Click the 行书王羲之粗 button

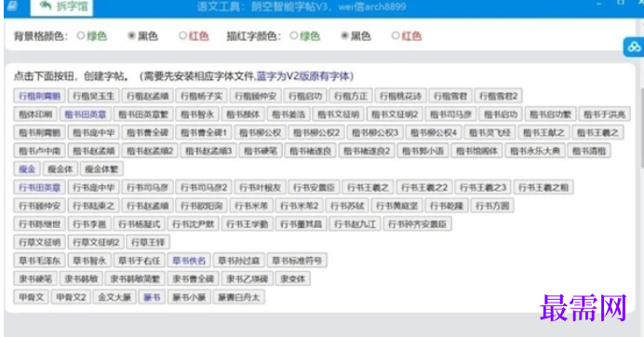click(543, 187)
